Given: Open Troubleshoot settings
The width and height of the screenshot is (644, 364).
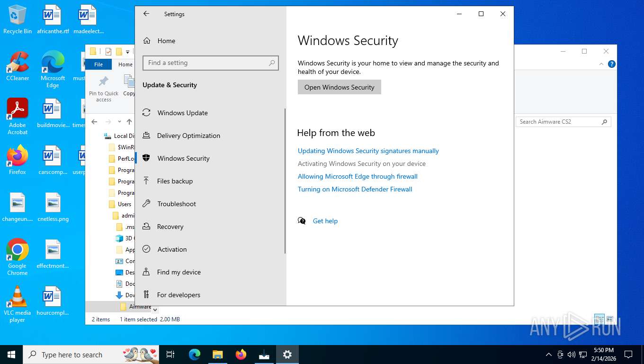Looking at the screenshot, I should 177,204.
